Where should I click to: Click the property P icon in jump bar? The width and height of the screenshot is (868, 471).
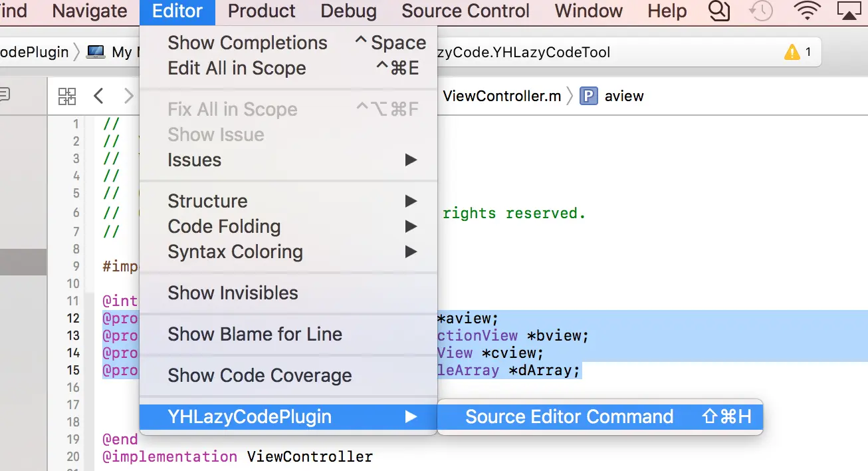click(x=588, y=96)
